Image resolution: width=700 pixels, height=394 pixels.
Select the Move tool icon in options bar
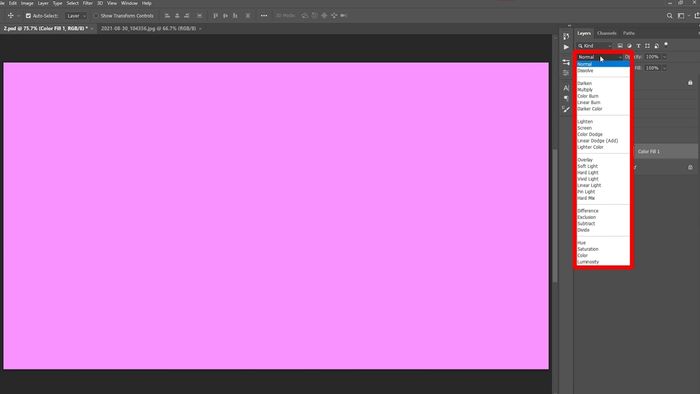10,16
